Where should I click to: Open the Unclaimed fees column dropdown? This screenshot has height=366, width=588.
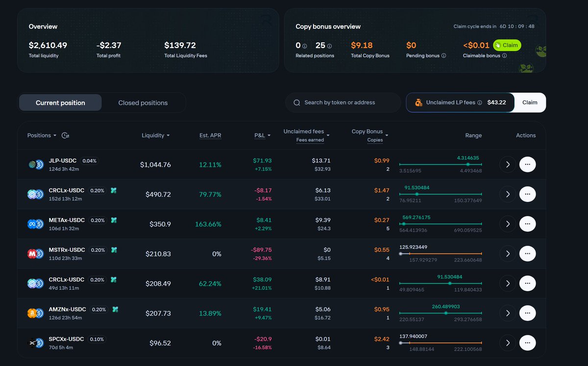pos(328,135)
